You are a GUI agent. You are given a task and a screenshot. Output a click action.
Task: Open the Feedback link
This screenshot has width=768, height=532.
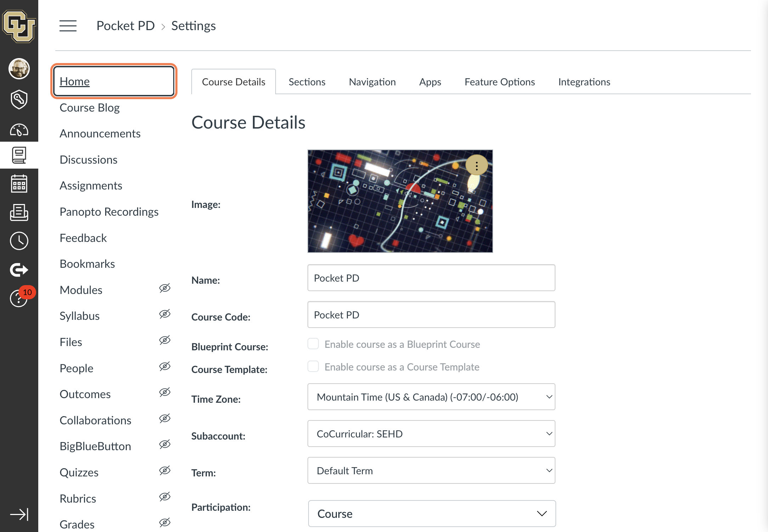tap(83, 238)
